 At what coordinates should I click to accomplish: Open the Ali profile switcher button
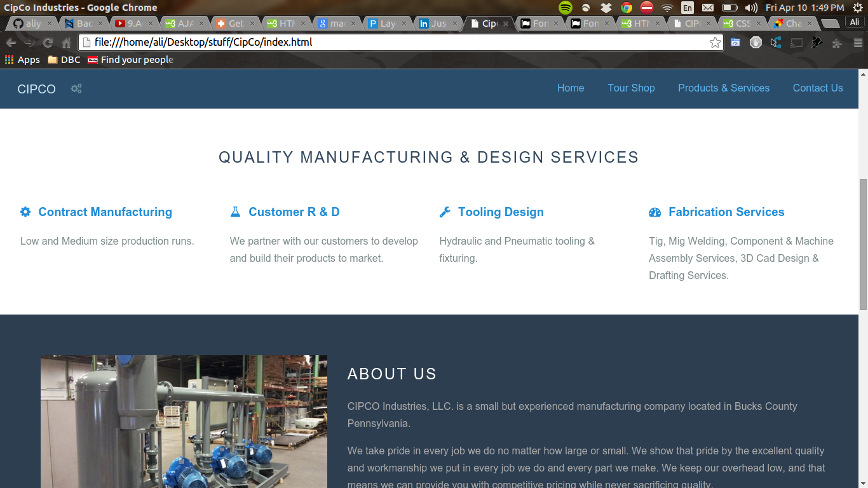[x=855, y=22]
